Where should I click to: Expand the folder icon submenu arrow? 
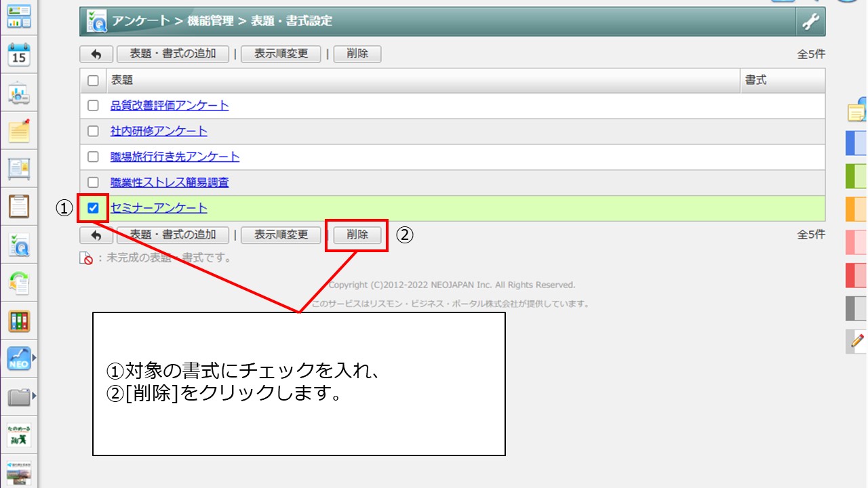(34, 396)
